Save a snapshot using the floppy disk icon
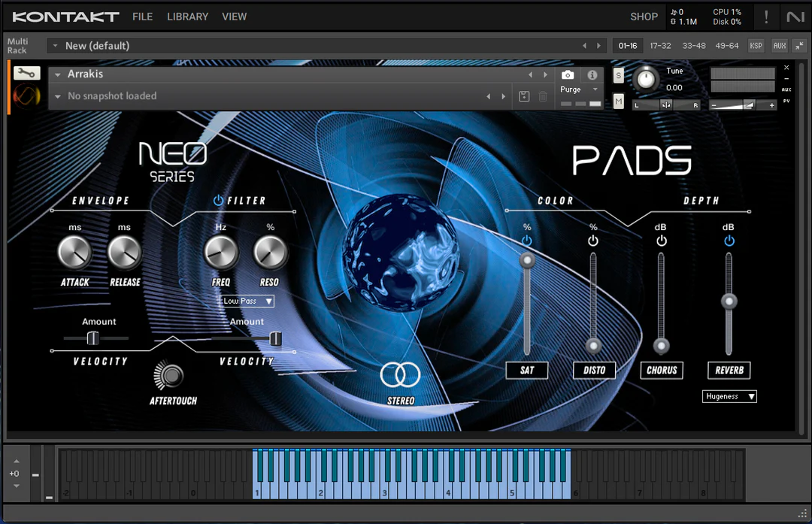812x524 pixels. coord(524,96)
